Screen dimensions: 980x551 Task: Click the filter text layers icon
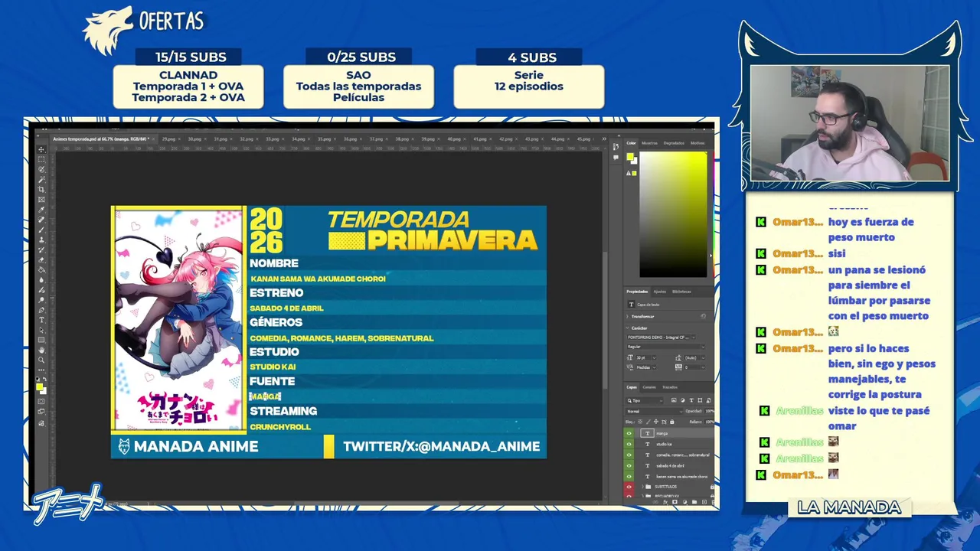coord(691,400)
